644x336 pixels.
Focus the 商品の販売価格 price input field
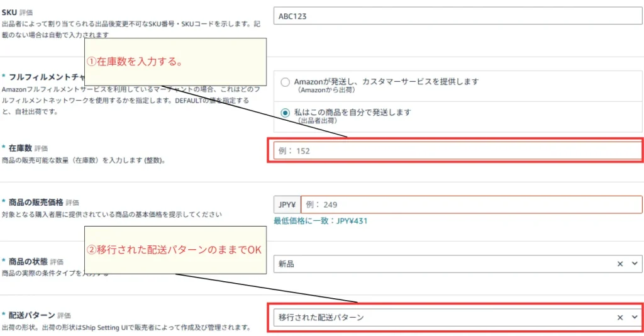coord(471,204)
